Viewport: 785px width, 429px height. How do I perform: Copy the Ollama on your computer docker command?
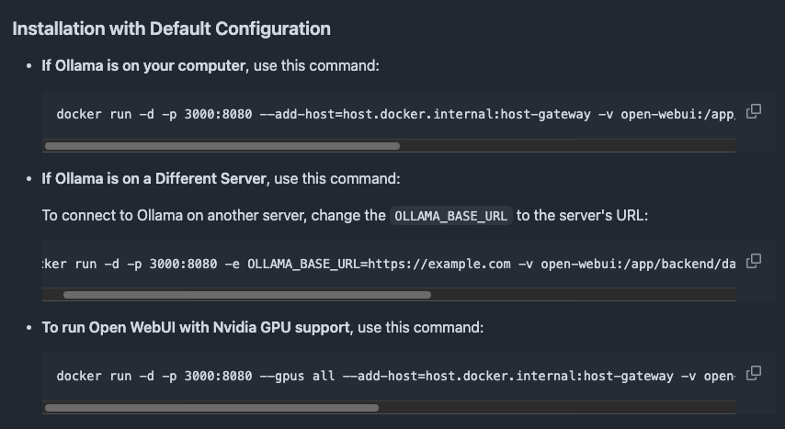coord(753,111)
